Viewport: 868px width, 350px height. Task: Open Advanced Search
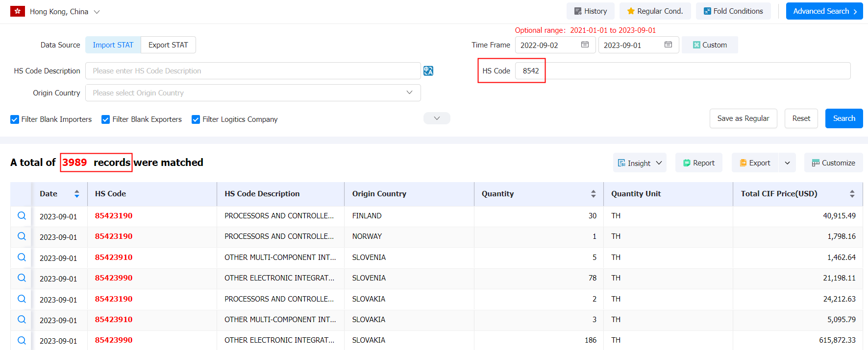click(824, 11)
